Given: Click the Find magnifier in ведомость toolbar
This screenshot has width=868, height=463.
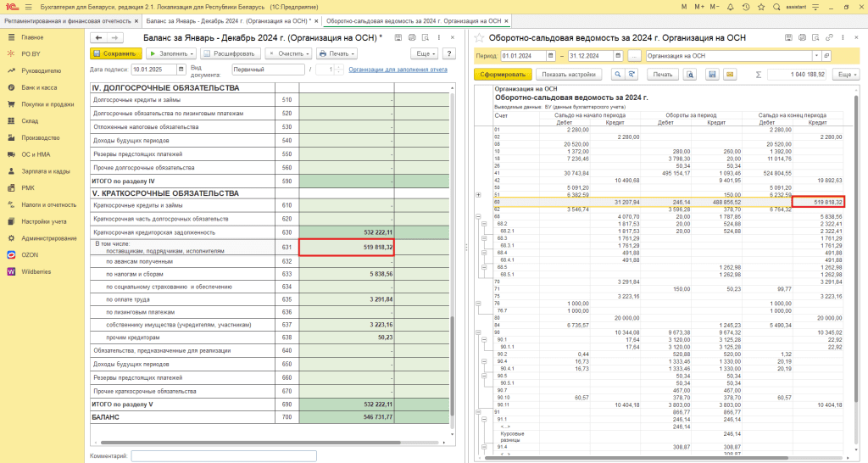Looking at the screenshot, I should click(x=618, y=75).
